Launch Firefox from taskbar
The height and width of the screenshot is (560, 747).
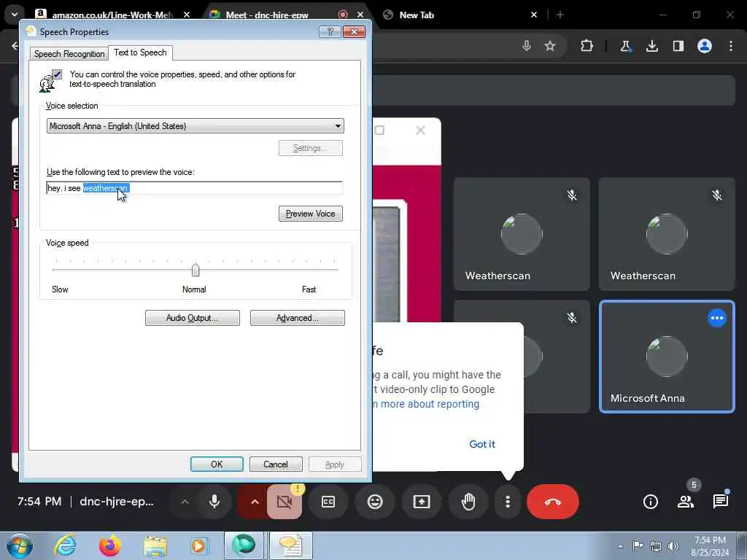pos(110,545)
